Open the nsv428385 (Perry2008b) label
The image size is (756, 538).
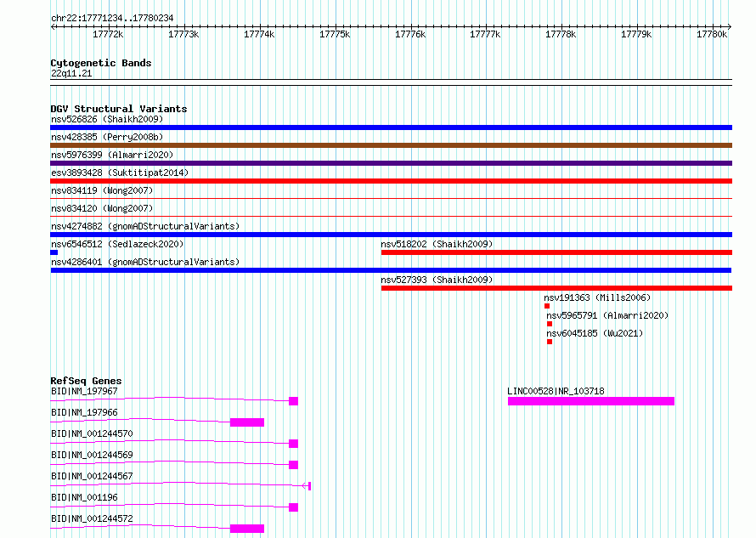click(x=107, y=137)
